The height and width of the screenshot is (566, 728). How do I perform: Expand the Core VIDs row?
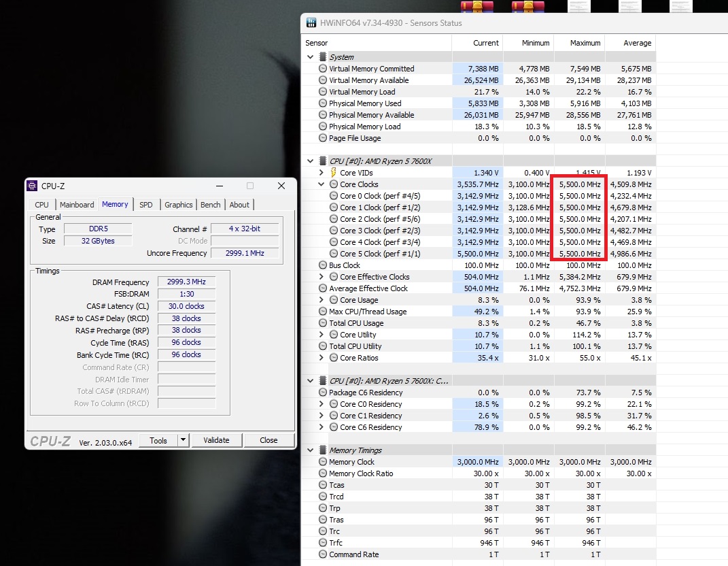(x=321, y=172)
